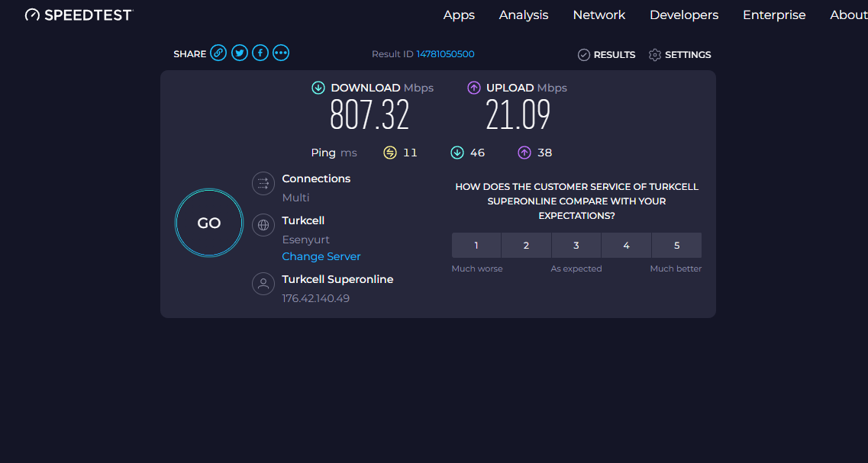The image size is (868, 463).
Task: Rate customer service as 1
Action: click(476, 246)
